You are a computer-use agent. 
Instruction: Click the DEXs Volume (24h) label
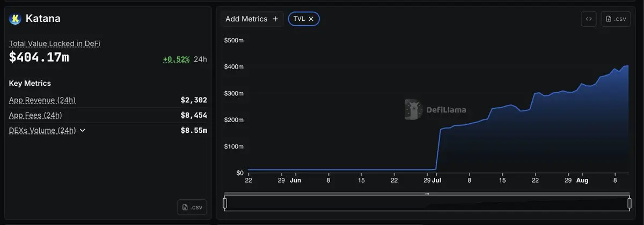42,130
